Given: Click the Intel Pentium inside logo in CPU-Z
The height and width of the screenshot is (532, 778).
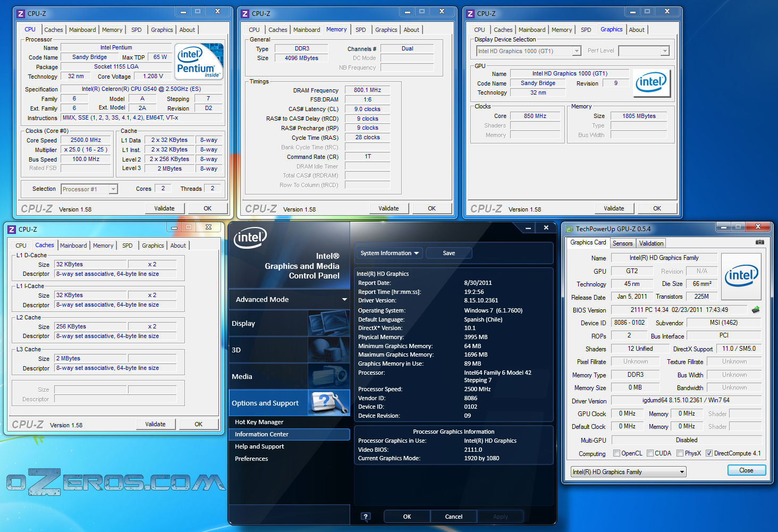Looking at the screenshot, I should pos(199,62).
